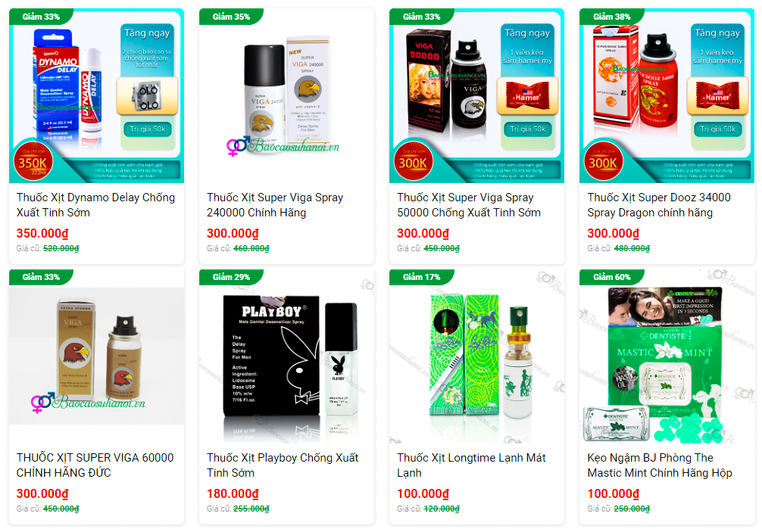The width and height of the screenshot is (762, 532).
Task: Open the 'Thuốc Xịt Super Dooz 34000 Spray Dragon' link
Action: pyautogui.click(x=659, y=205)
